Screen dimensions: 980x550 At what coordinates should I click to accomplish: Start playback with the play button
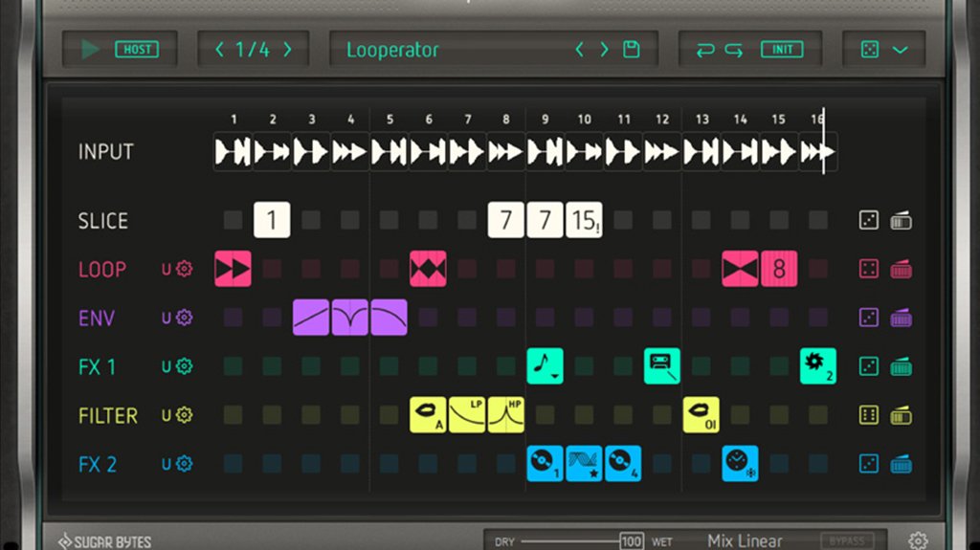pyautogui.click(x=90, y=50)
